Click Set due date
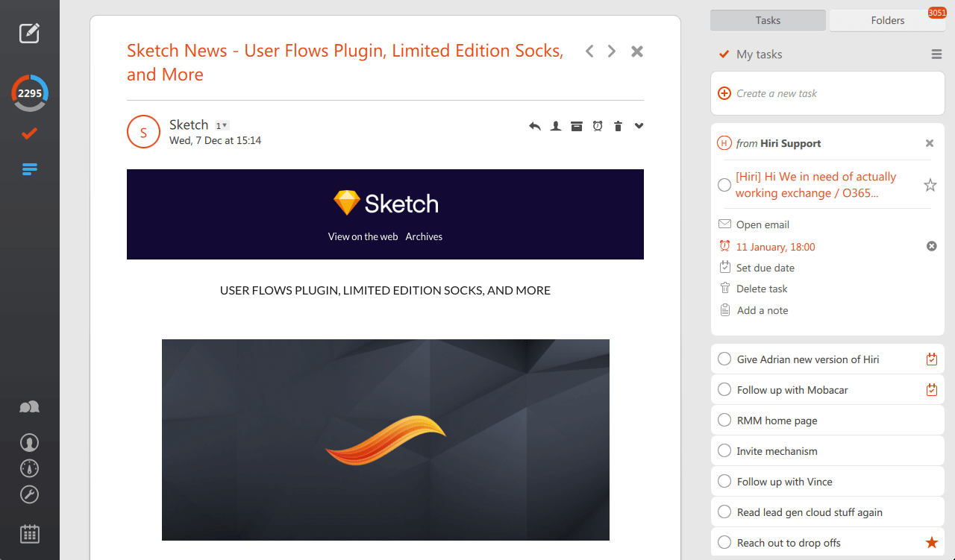The image size is (955, 560). [765, 268]
